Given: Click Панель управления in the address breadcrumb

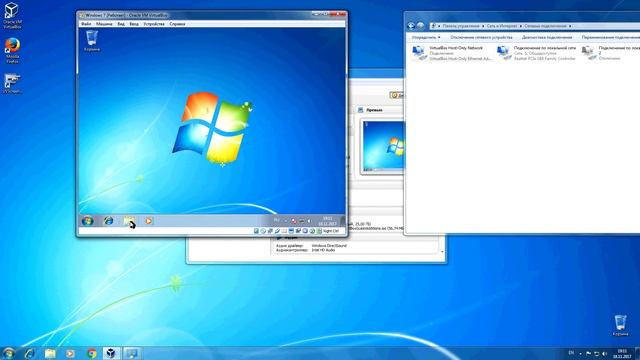Looking at the screenshot, I should 461,26.
